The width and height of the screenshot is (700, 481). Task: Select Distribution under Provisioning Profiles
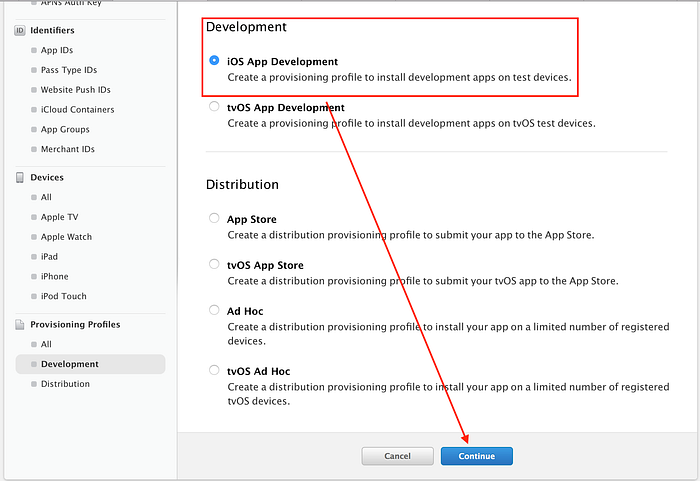click(x=65, y=384)
